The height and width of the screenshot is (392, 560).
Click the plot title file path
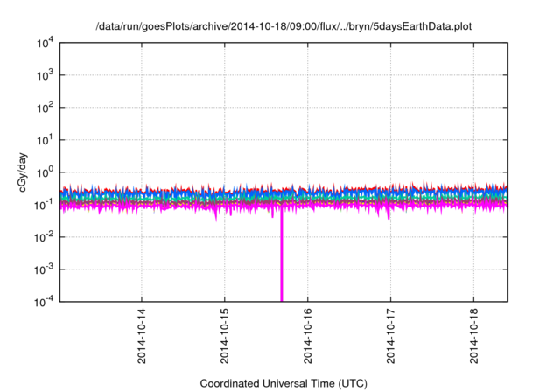(283, 26)
